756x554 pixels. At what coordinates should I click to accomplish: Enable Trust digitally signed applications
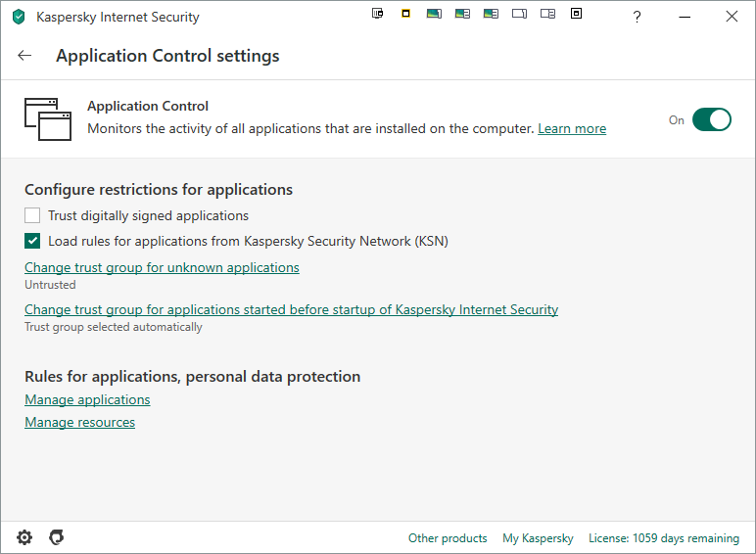coord(32,215)
